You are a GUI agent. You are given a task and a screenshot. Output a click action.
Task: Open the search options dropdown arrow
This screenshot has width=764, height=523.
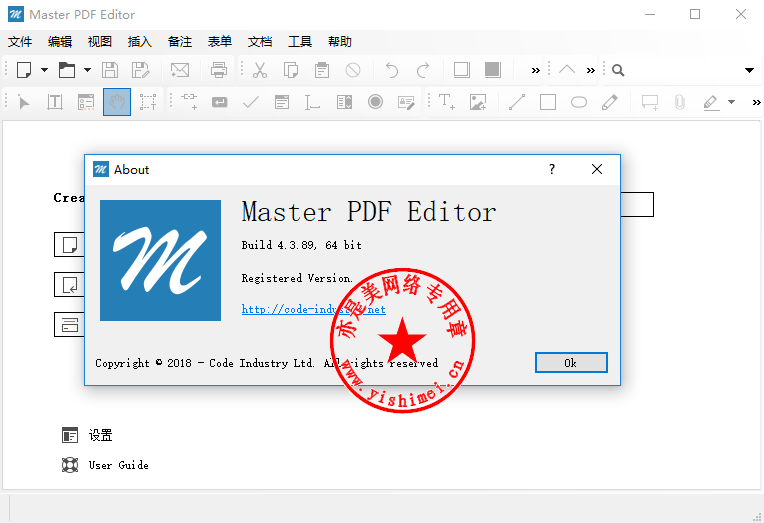point(749,70)
